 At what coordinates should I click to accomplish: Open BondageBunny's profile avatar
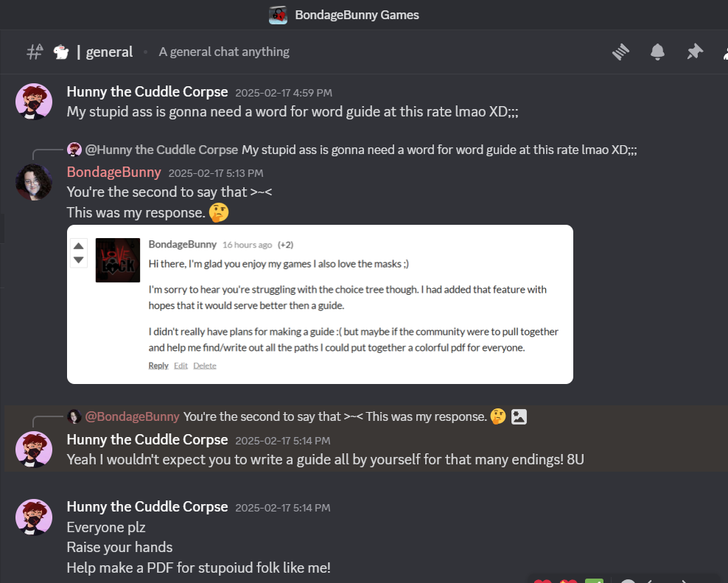[34, 182]
